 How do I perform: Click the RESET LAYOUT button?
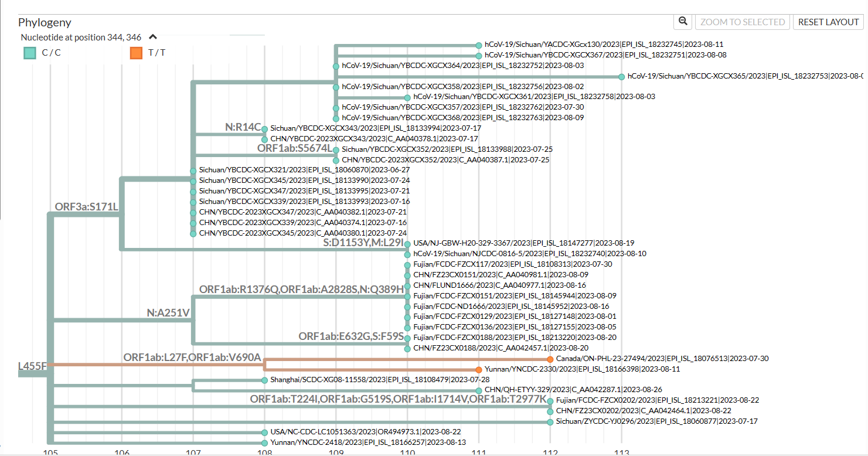coord(828,21)
